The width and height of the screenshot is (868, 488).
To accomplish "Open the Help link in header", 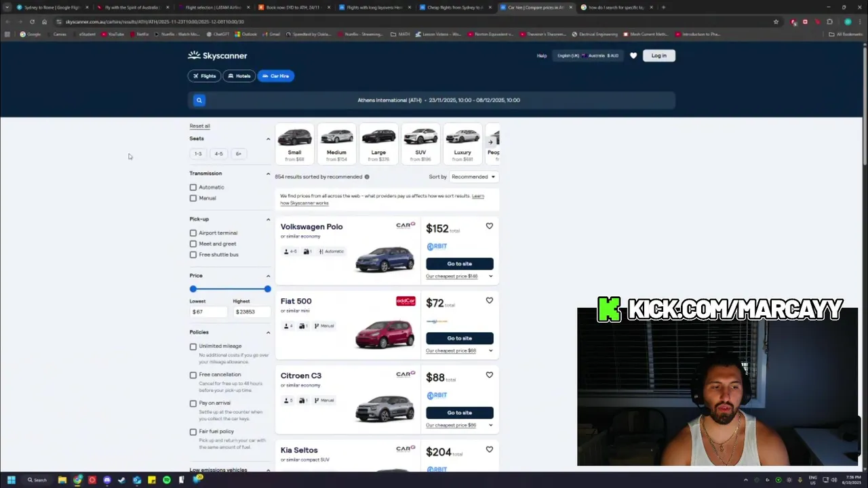I will (x=542, y=56).
